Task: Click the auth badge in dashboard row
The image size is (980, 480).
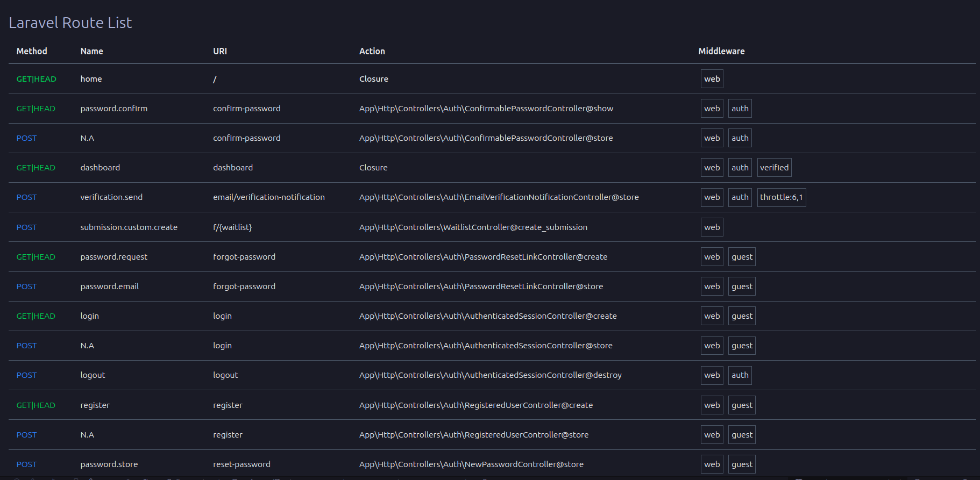Action: click(x=740, y=168)
